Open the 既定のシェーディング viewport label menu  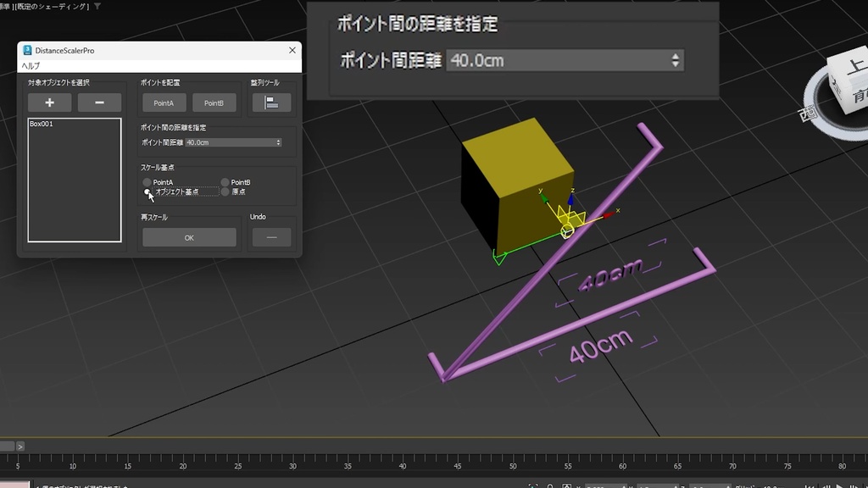click(53, 7)
